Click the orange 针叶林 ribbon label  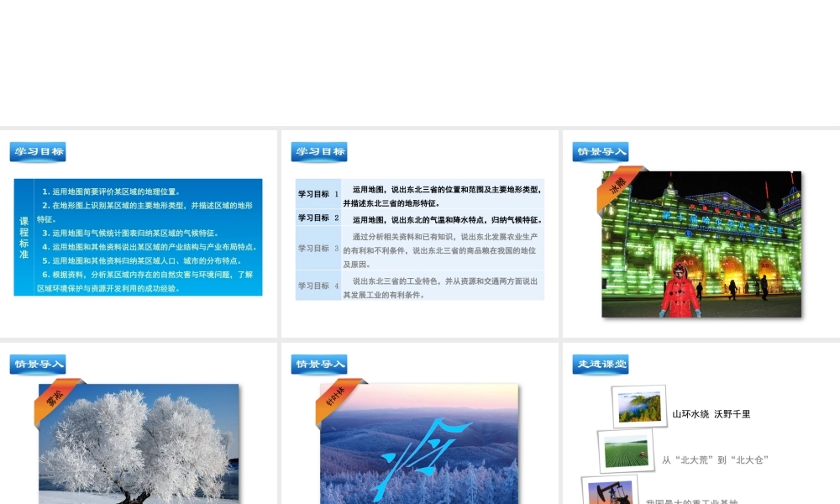click(336, 399)
